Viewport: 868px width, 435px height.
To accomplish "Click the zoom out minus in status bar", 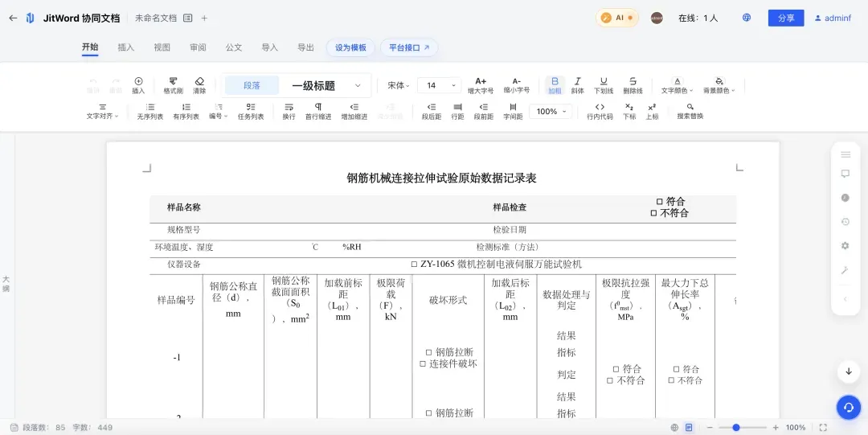I will coord(710,428).
